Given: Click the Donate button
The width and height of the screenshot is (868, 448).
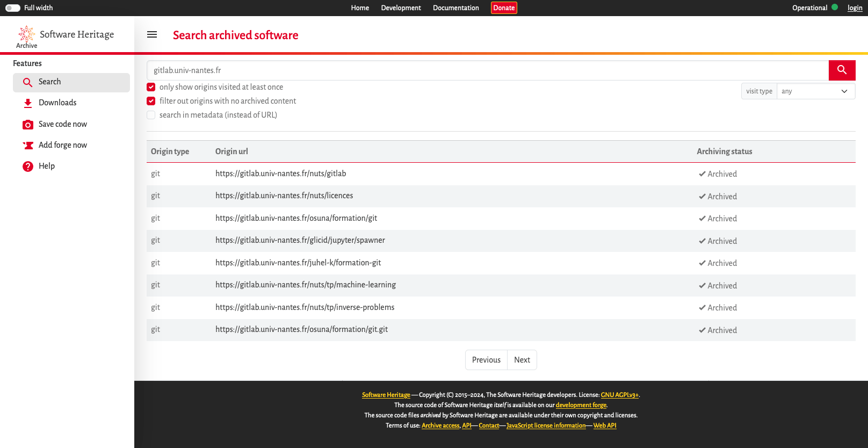Looking at the screenshot, I should coord(504,8).
